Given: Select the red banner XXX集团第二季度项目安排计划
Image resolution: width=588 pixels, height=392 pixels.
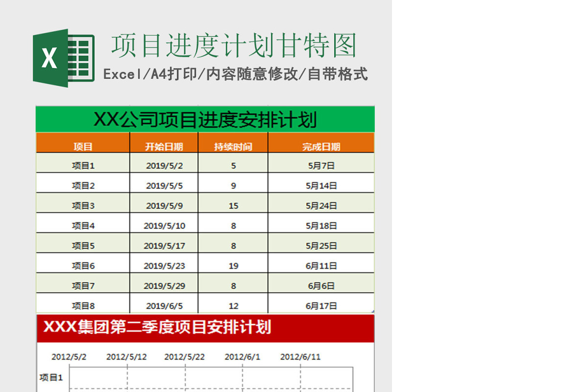Looking at the screenshot, I should [x=205, y=328].
